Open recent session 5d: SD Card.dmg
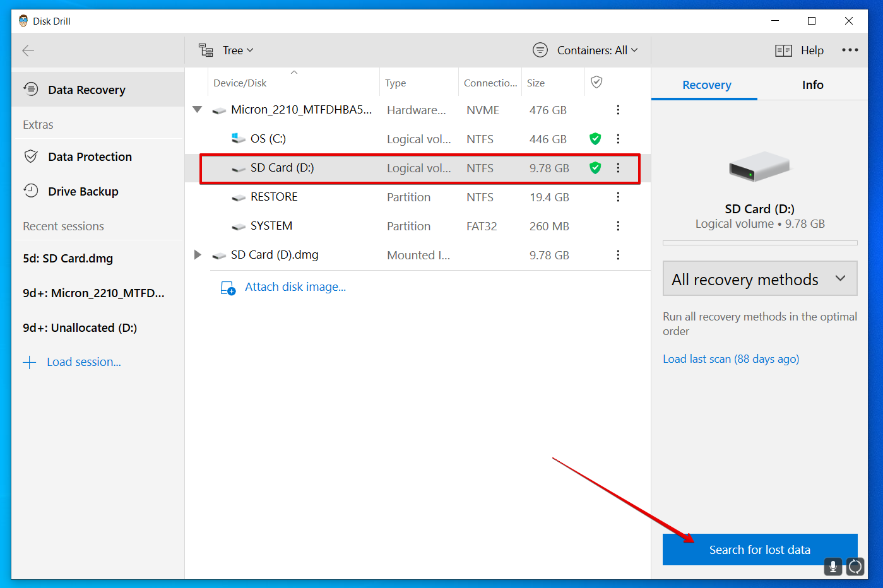The width and height of the screenshot is (883, 588). (x=68, y=259)
